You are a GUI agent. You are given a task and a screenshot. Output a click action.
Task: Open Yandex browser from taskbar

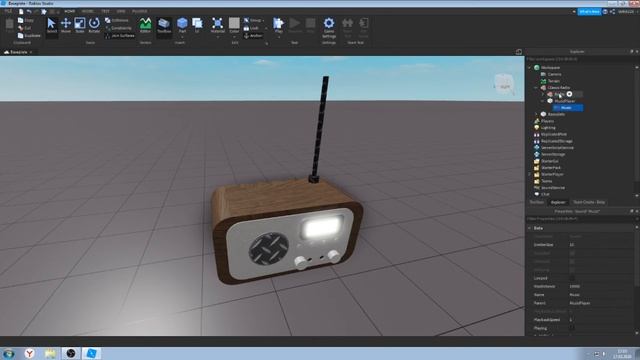29,353
